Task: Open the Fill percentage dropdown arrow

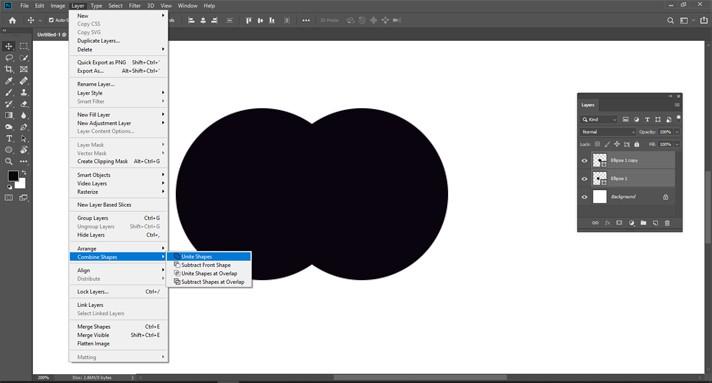Action: pyautogui.click(x=677, y=144)
